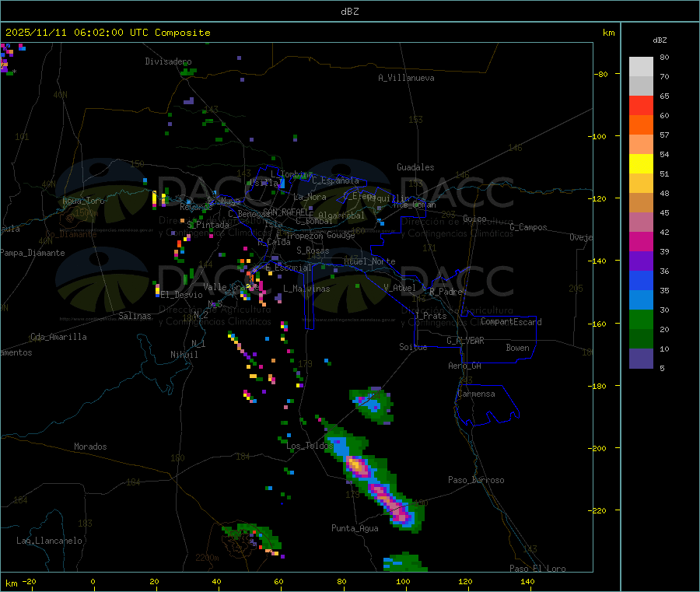Click the light blue 30–35 dBZ swatch
The height and width of the screenshot is (592, 700).
pyautogui.click(x=641, y=300)
